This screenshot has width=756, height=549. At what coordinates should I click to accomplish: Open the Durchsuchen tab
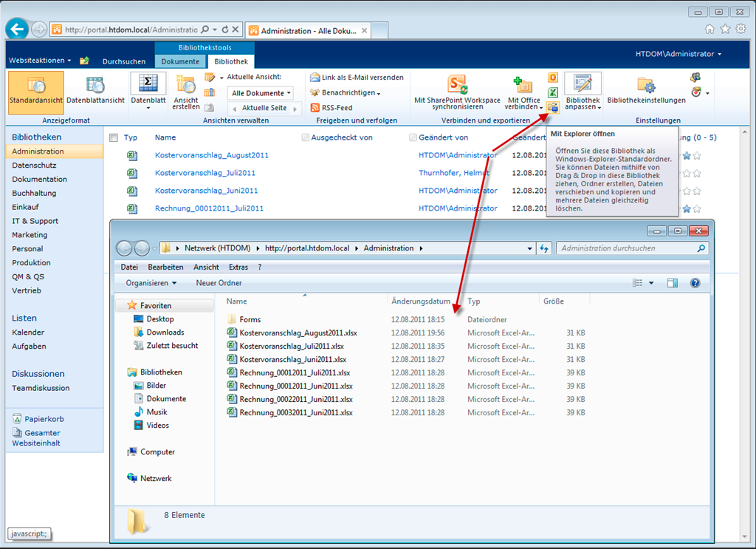click(124, 61)
